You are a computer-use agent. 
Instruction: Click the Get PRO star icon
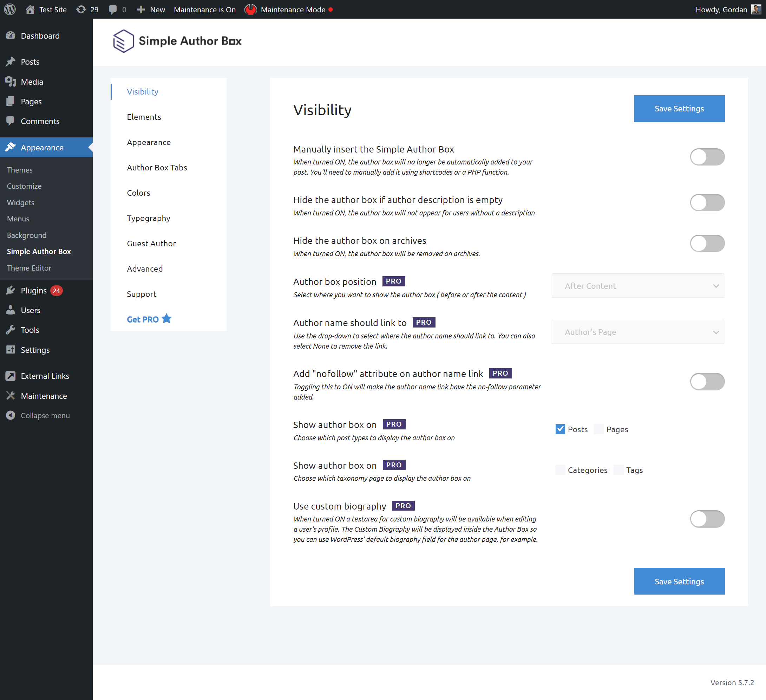(166, 319)
